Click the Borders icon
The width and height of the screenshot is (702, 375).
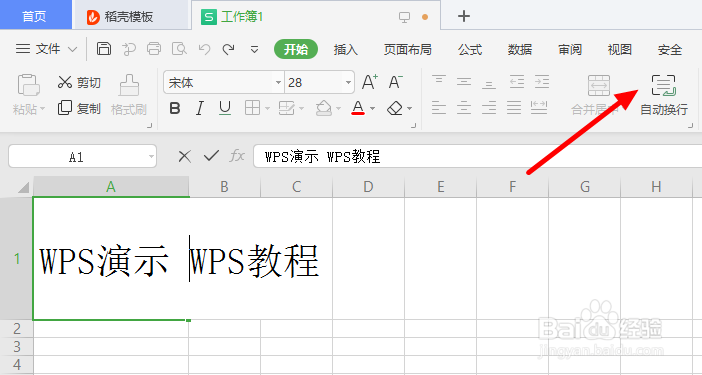click(x=253, y=108)
